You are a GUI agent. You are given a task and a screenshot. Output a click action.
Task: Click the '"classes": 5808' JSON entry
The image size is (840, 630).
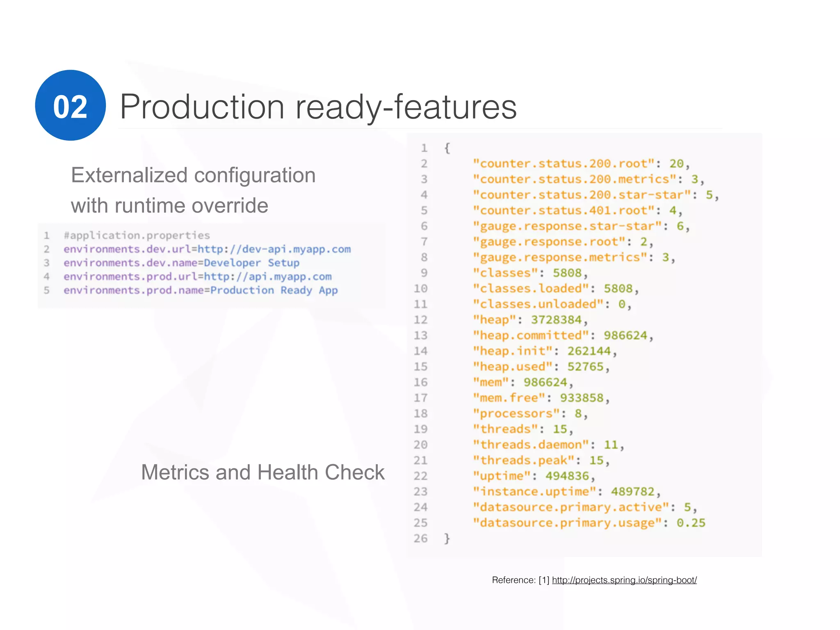click(530, 273)
